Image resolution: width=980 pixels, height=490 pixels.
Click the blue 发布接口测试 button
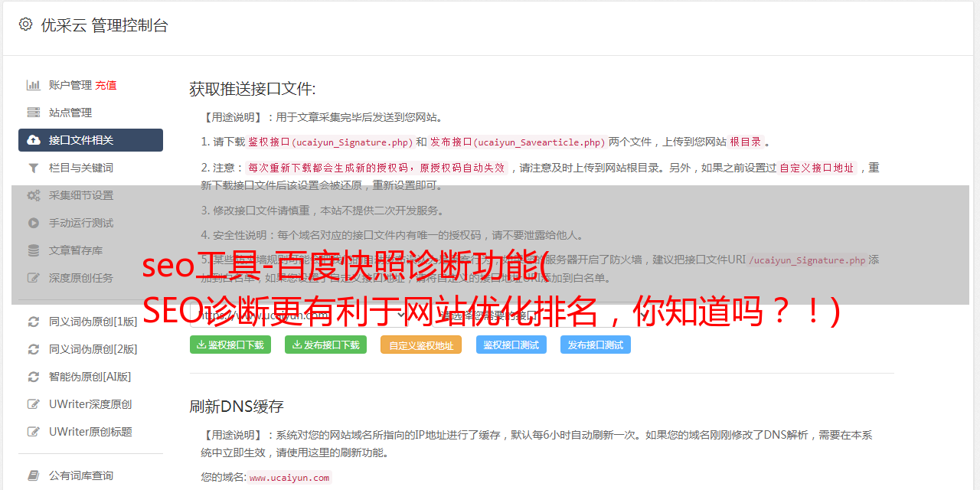(x=596, y=345)
